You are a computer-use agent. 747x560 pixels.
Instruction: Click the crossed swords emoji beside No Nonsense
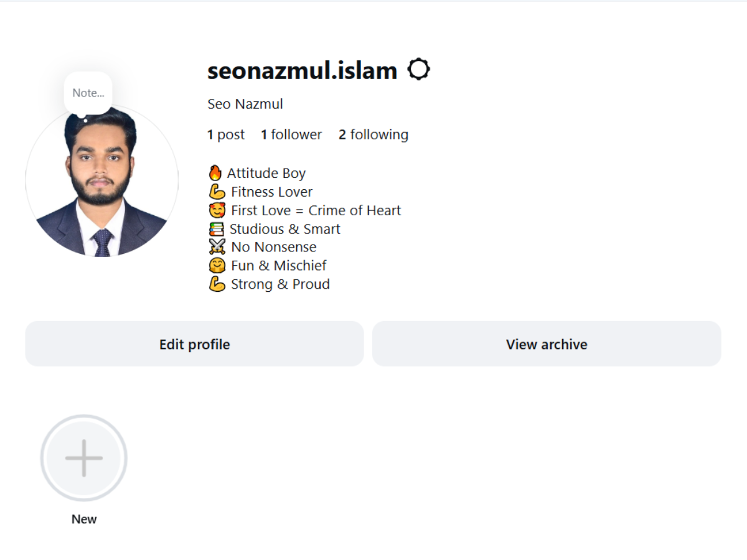point(217,246)
